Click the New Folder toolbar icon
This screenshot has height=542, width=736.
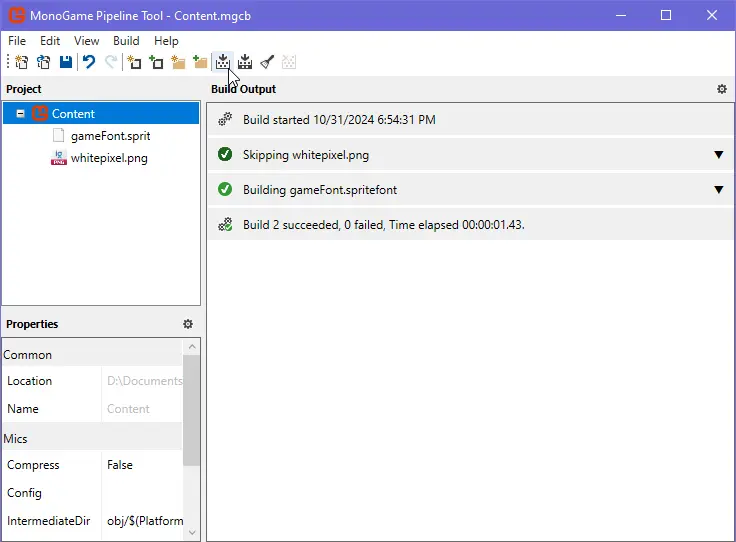point(178,62)
